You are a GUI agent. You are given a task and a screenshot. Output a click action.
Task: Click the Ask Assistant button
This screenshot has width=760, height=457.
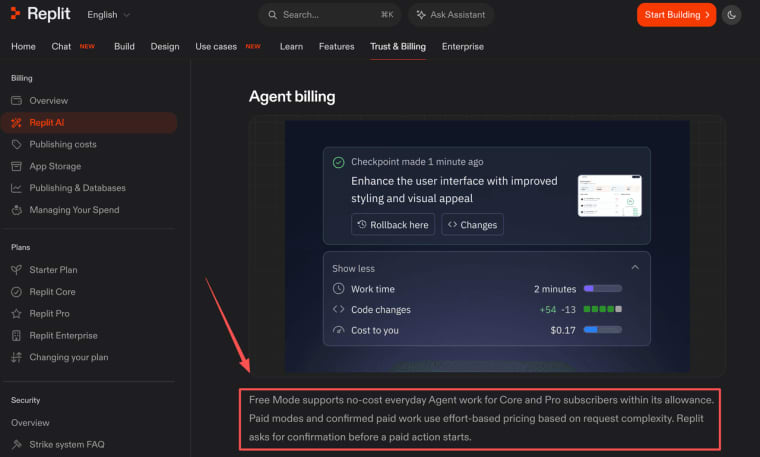click(451, 15)
